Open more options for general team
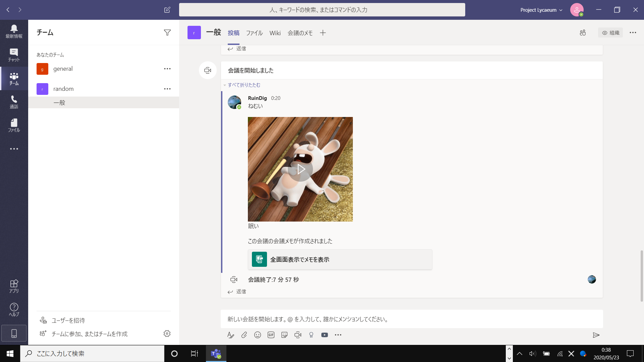This screenshot has width=644, height=362. [x=167, y=69]
